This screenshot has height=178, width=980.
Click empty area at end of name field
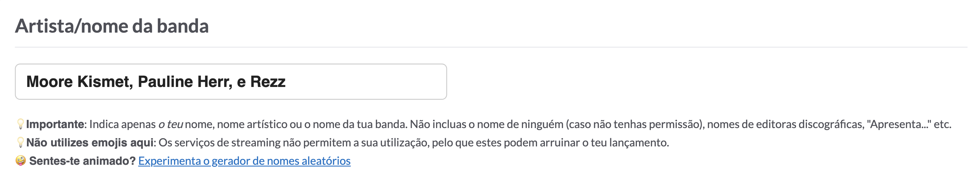365,82
